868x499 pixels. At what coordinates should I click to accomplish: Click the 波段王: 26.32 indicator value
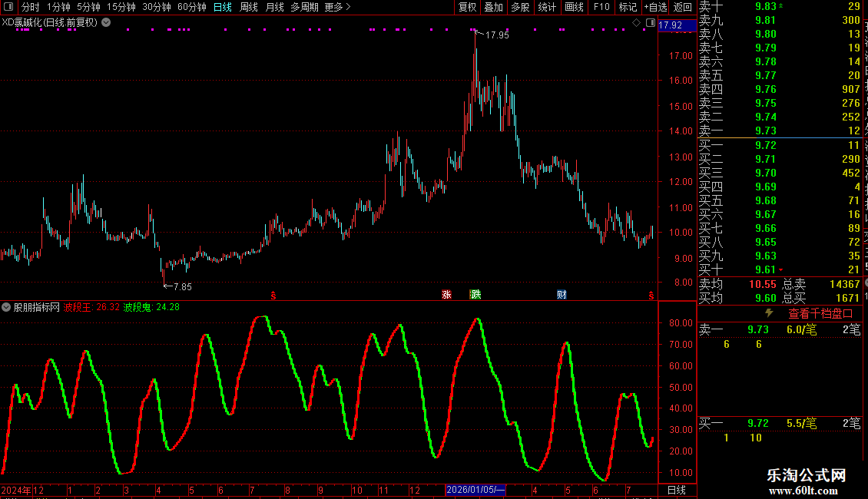[91, 307]
